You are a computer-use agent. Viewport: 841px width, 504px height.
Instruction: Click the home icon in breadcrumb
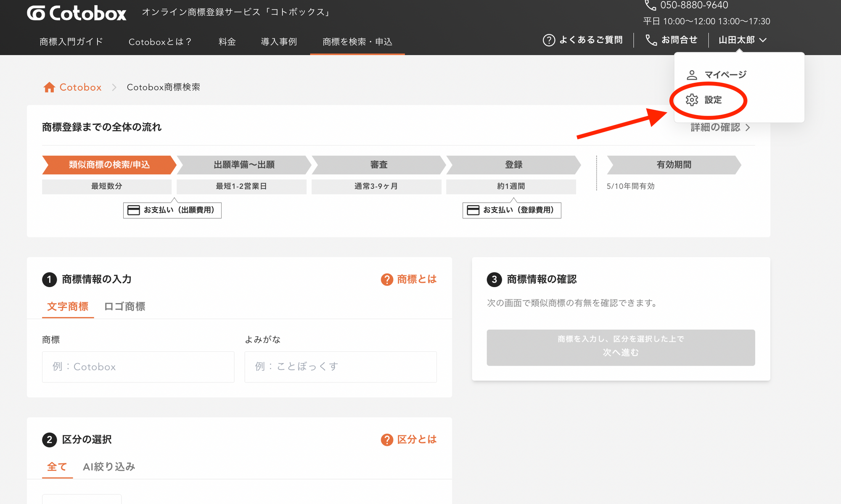click(49, 87)
